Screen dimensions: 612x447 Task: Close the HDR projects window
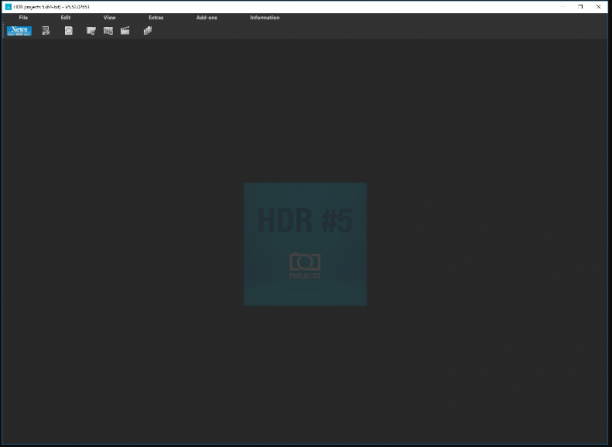[x=598, y=7]
